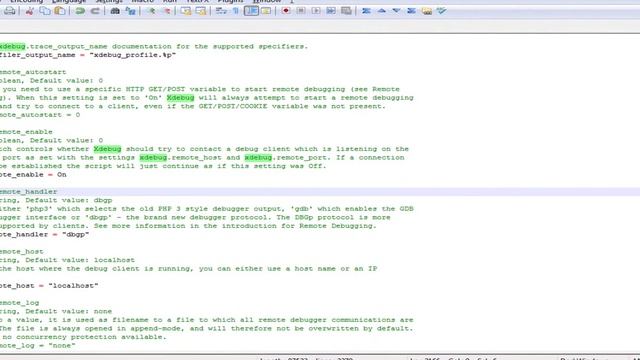Screen dimensions: 640x360
Task: Open the Plugins menu
Action: [230, 1]
